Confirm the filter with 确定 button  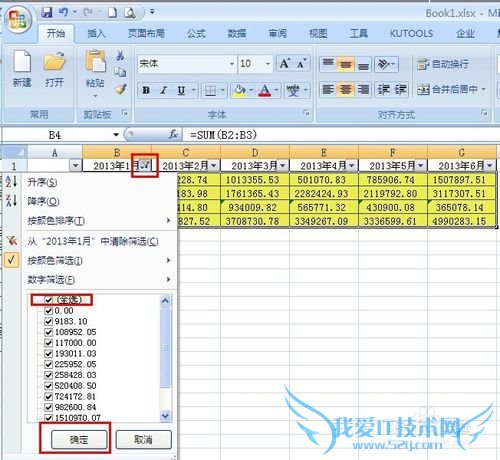pos(79,440)
